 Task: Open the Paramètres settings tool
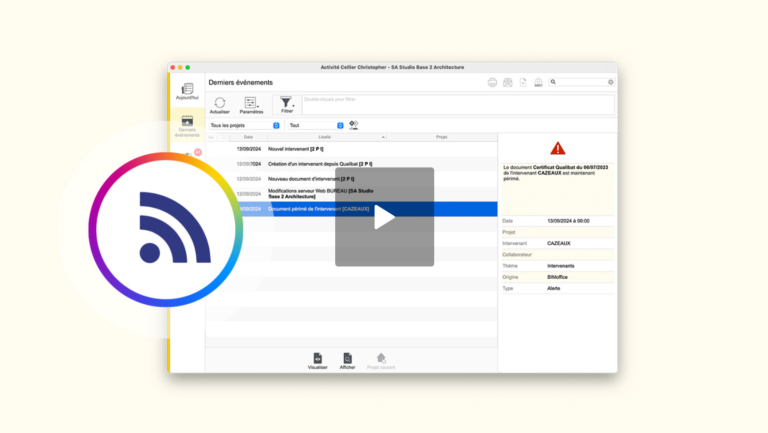click(251, 102)
